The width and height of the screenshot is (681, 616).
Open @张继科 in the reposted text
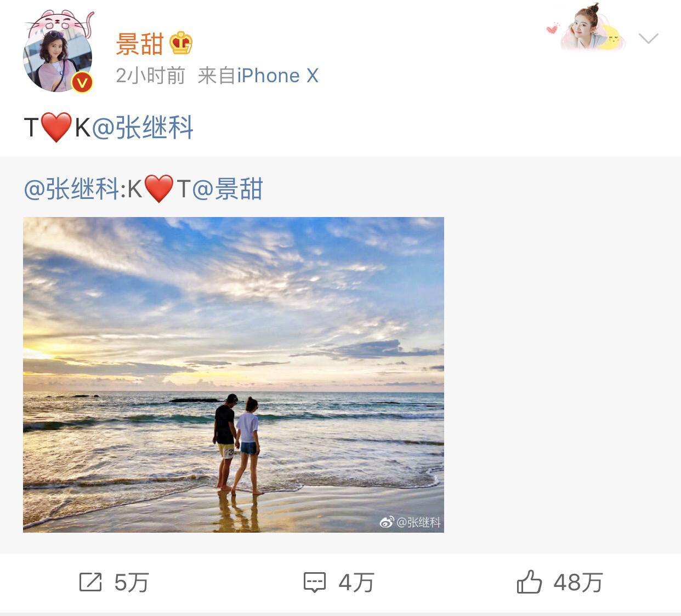(72, 189)
